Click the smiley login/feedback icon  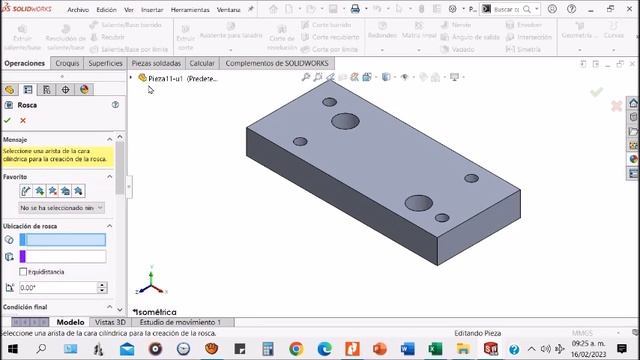[552, 9]
